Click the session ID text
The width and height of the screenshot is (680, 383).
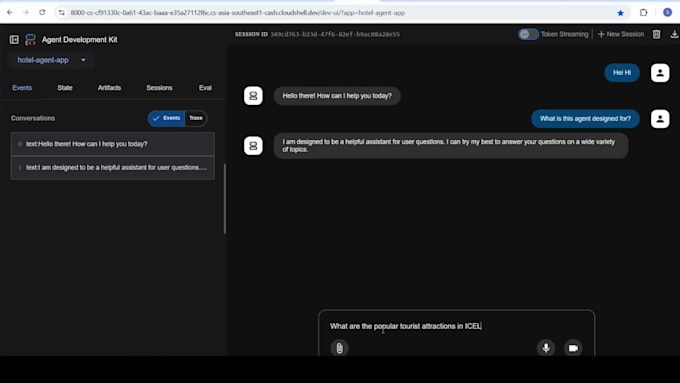[335, 34]
